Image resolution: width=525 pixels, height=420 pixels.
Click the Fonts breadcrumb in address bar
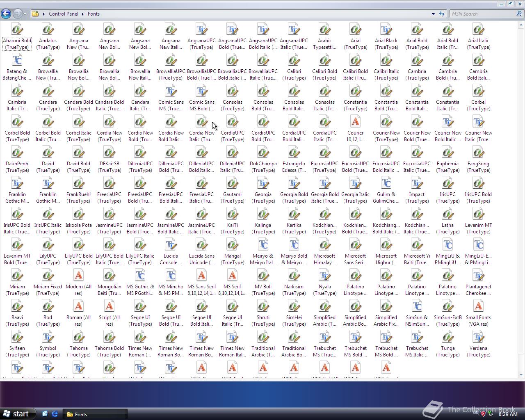click(94, 14)
